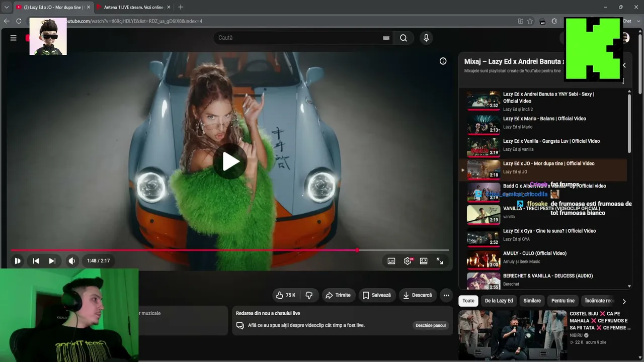The width and height of the screenshot is (644, 362).
Task: Reload the current page
Action: click(x=19, y=21)
